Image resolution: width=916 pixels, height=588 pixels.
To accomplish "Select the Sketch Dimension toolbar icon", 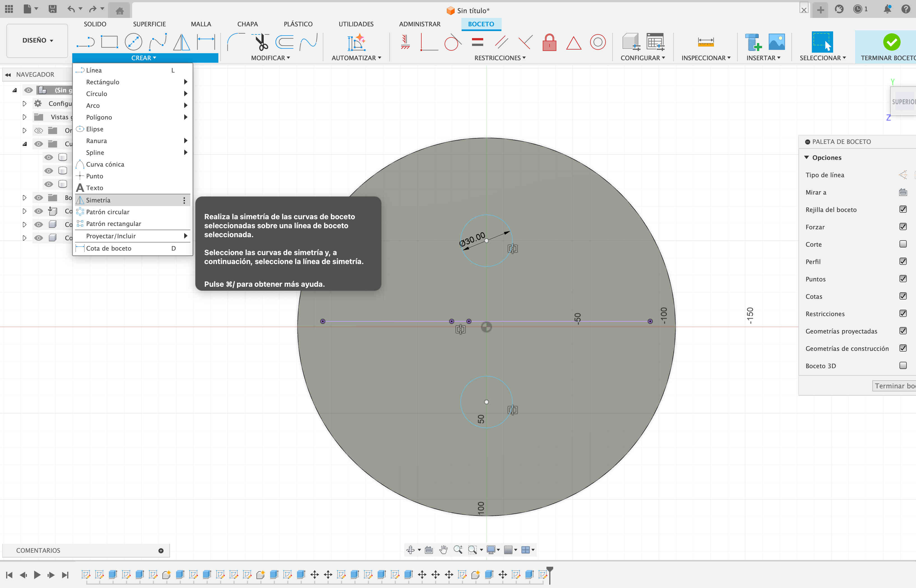I will [206, 42].
